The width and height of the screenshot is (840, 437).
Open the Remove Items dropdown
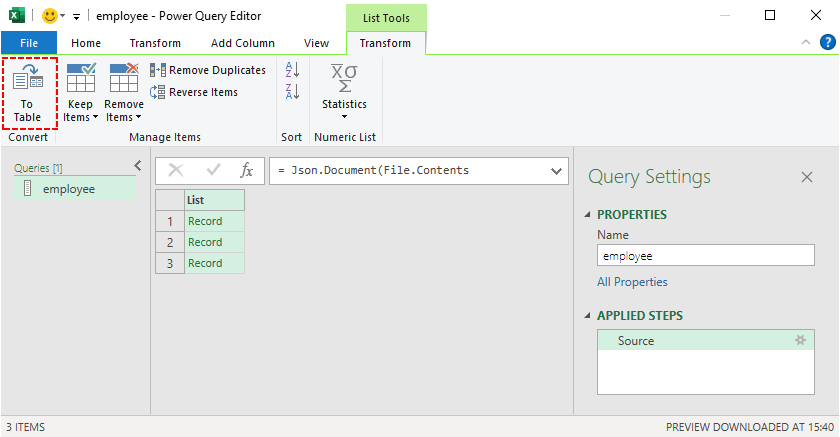coord(124,93)
